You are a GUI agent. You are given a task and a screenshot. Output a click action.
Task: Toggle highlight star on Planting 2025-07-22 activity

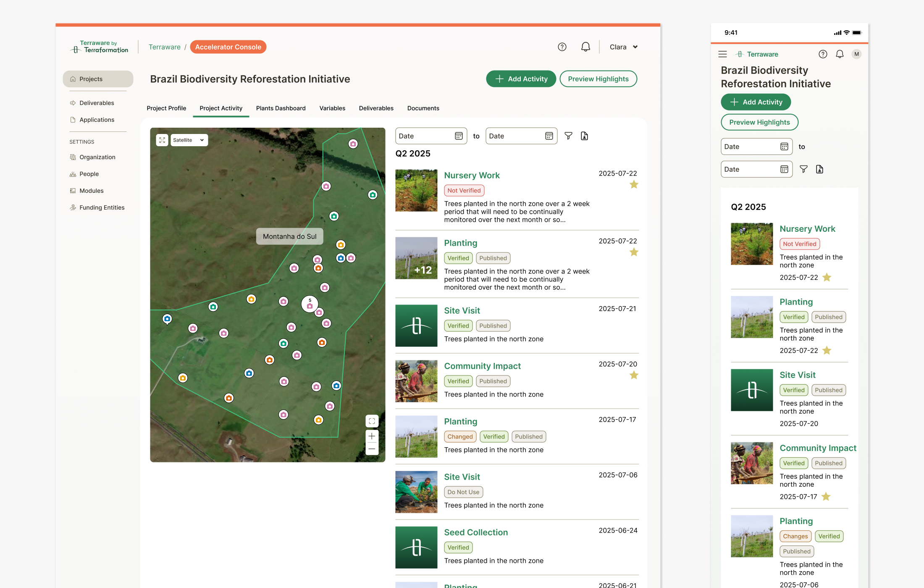(x=634, y=252)
